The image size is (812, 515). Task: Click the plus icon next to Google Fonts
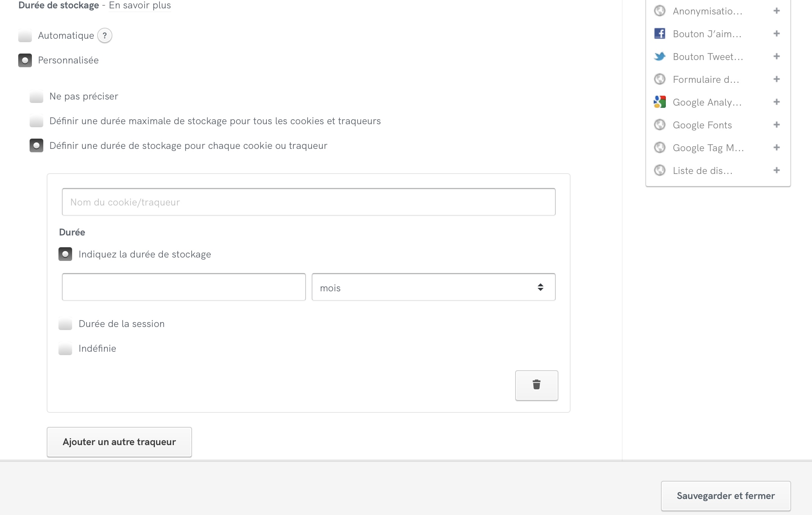tap(776, 125)
